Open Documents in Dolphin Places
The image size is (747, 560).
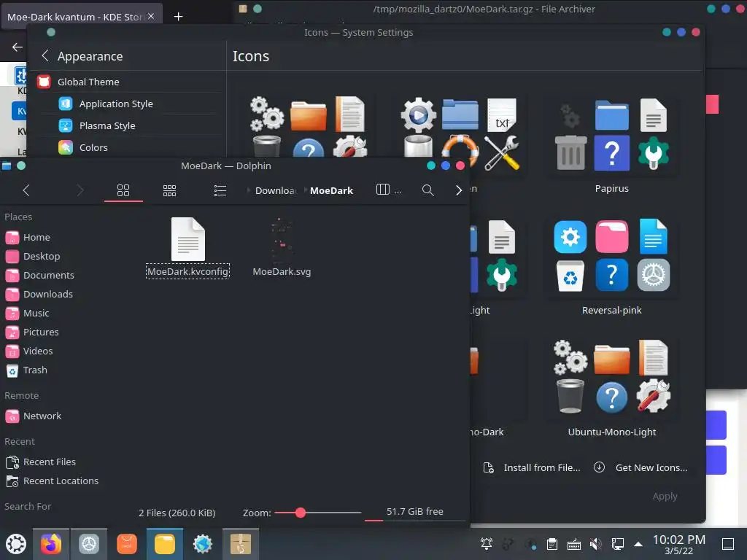49,275
